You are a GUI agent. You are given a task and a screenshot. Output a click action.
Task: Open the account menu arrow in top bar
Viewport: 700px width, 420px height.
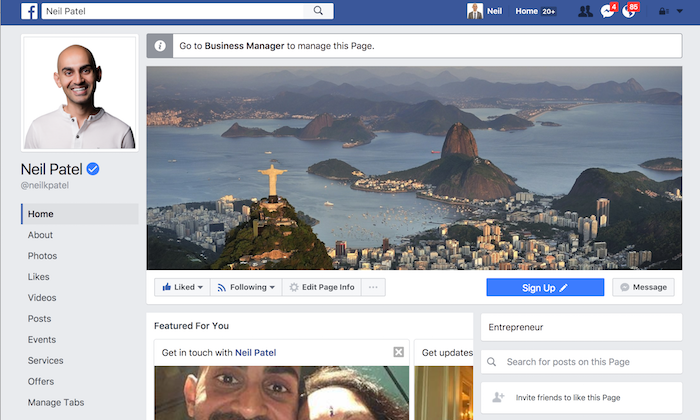click(x=667, y=11)
